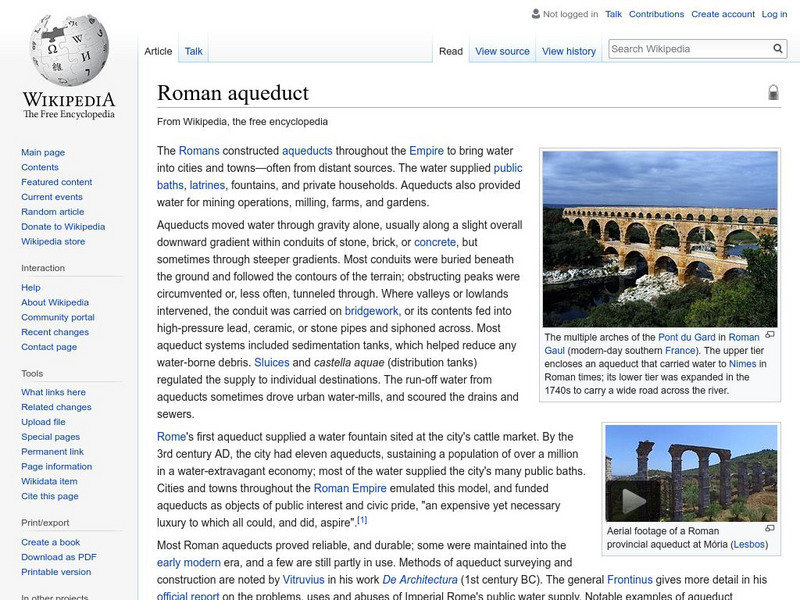Click Cite this page

tap(49, 495)
